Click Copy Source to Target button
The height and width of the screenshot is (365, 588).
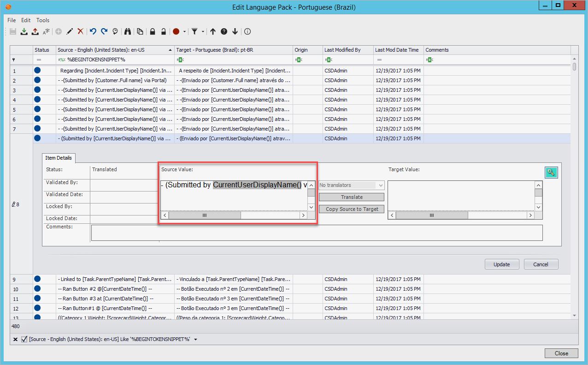(352, 209)
